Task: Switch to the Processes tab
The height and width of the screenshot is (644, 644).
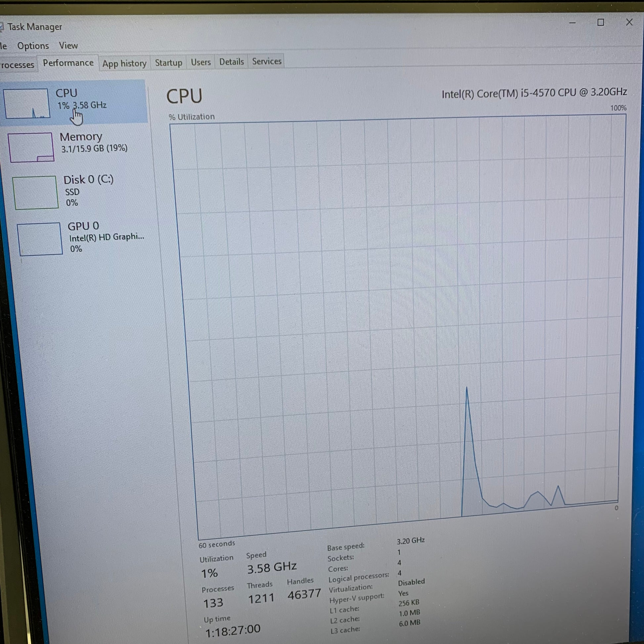Action: pos(17,65)
